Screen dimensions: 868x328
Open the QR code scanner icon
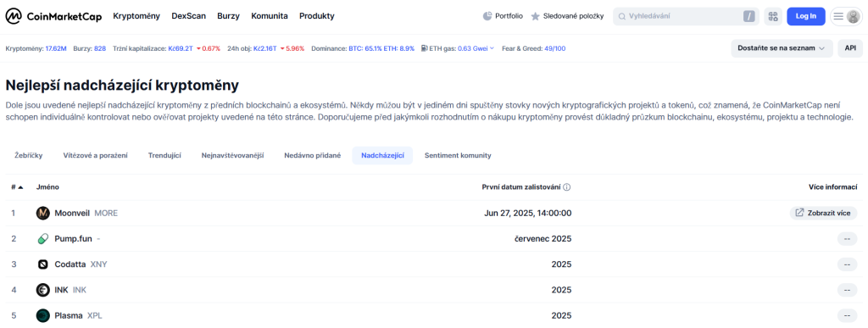[773, 16]
